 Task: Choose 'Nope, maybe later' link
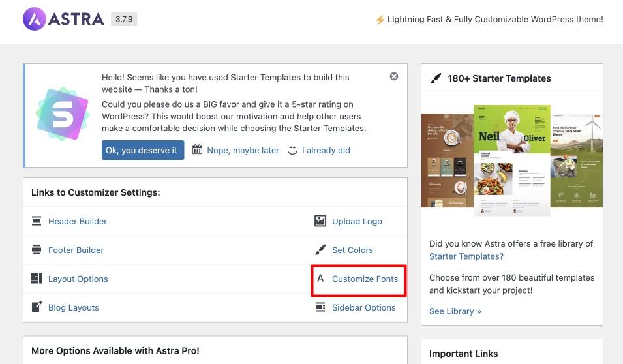[243, 150]
